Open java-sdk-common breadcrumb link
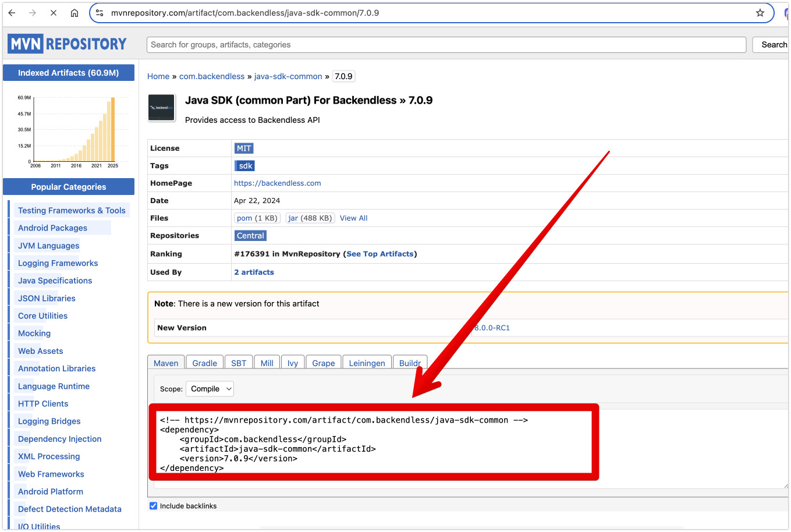Screen dimensions: 791x532 point(288,76)
